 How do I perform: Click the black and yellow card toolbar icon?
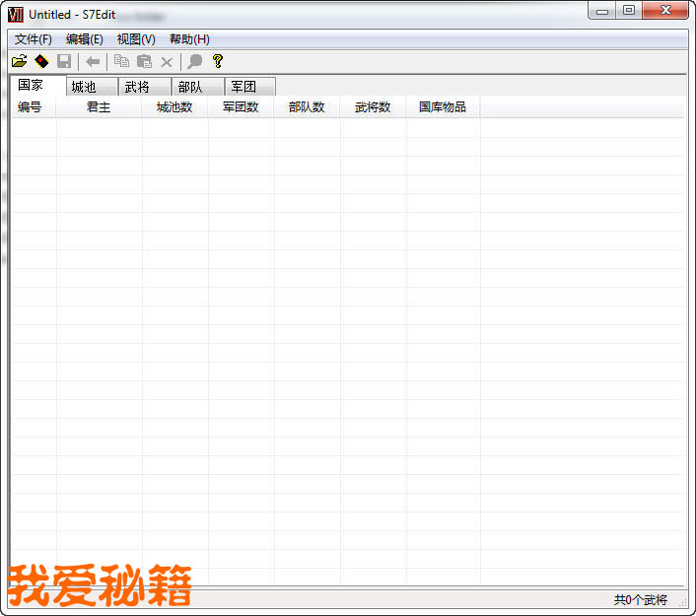[x=41, y=61]
